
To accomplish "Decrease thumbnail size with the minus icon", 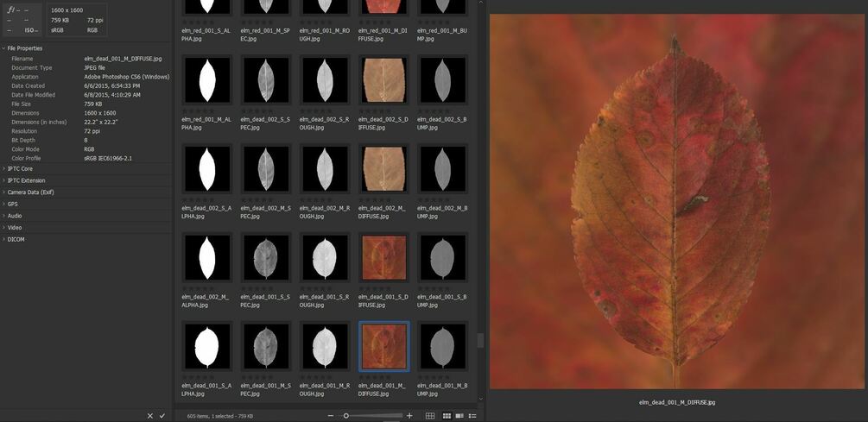I will (331, 416).
